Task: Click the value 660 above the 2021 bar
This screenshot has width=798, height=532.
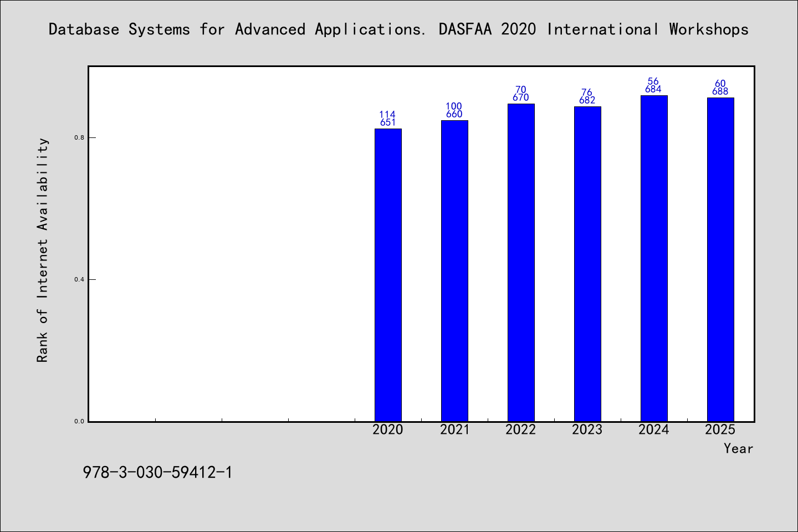Action: tap(454, 114)
